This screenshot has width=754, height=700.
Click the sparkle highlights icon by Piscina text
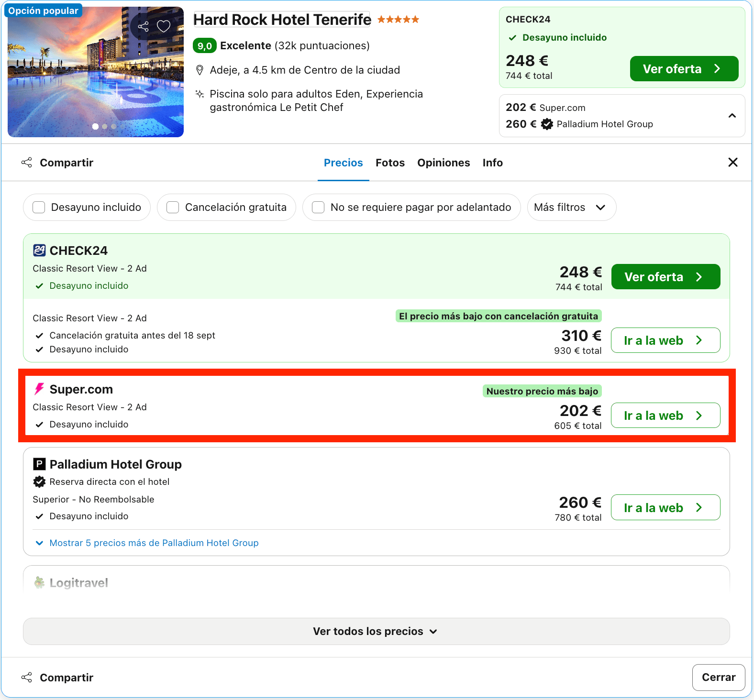point(200,94)
